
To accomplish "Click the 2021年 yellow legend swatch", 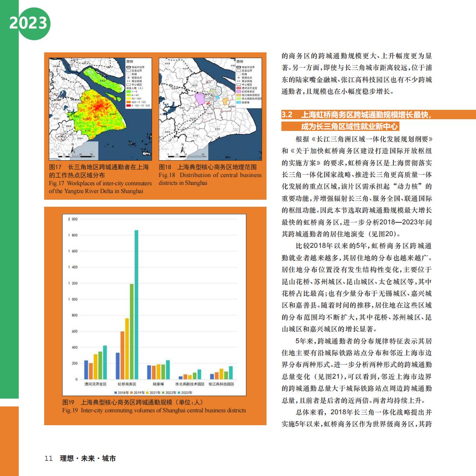I will tap(147, 393).
